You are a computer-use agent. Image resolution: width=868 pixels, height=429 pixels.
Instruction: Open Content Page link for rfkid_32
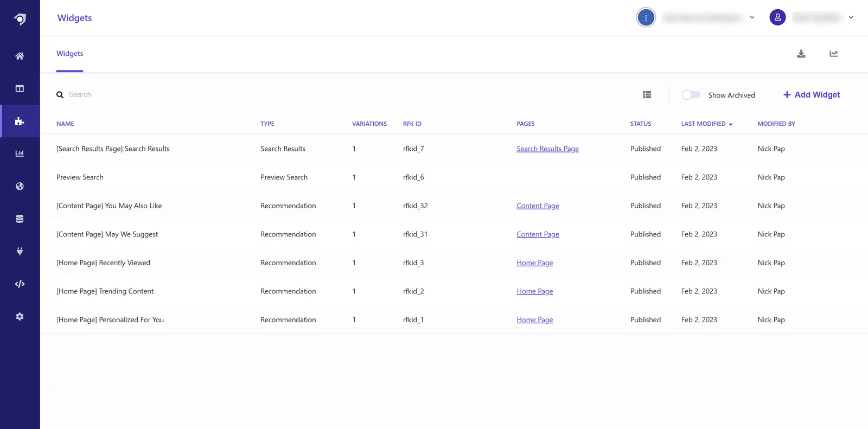pos(538,206)
